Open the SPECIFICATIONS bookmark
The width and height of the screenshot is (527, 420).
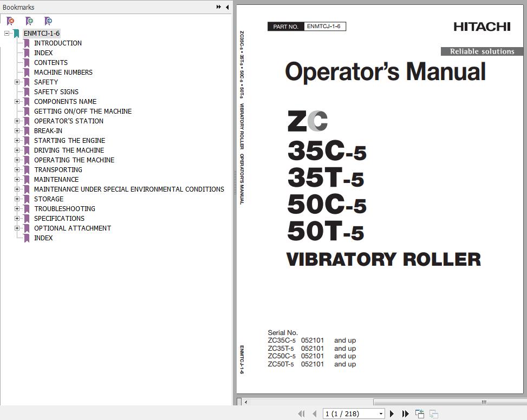(x=59, y=219)
